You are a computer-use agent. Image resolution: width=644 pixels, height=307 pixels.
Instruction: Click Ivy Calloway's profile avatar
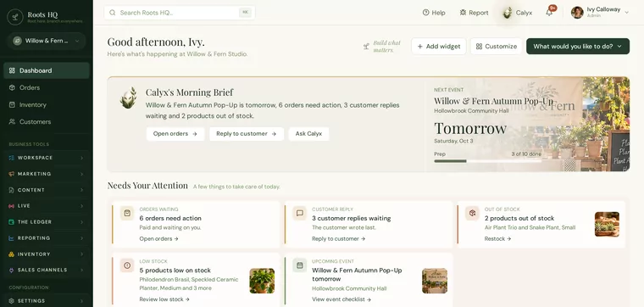[577, 13]
